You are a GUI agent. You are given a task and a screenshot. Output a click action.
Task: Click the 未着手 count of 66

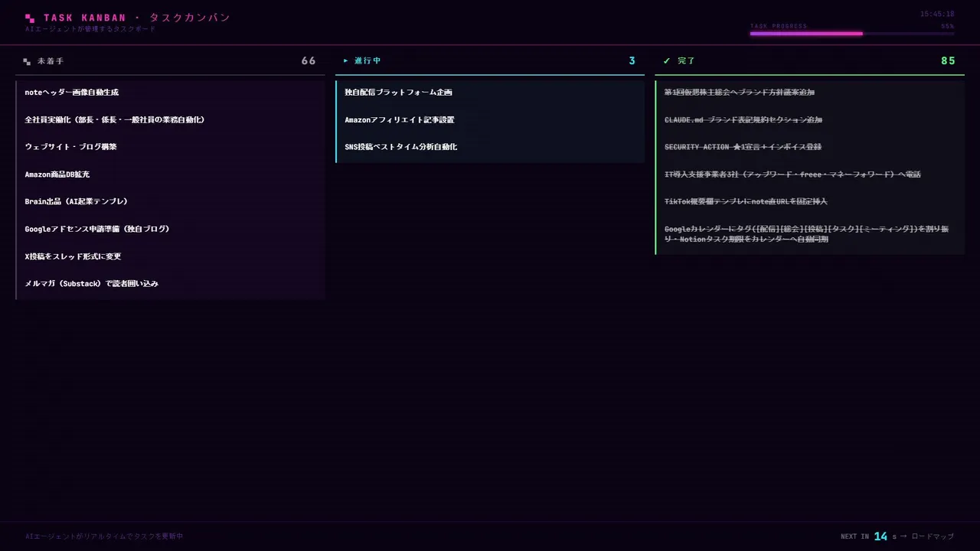(x=309, y=61)
